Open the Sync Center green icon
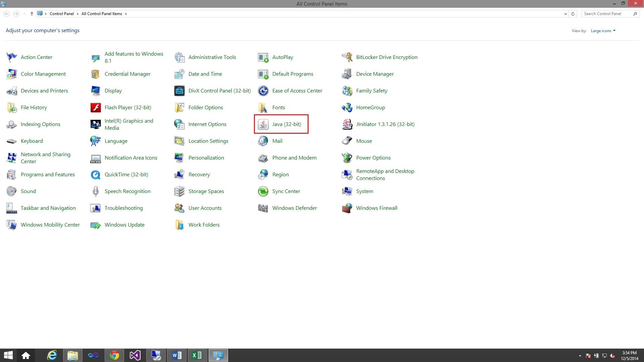The height and width of the screenshot is (362, 644). click(263, 191)
